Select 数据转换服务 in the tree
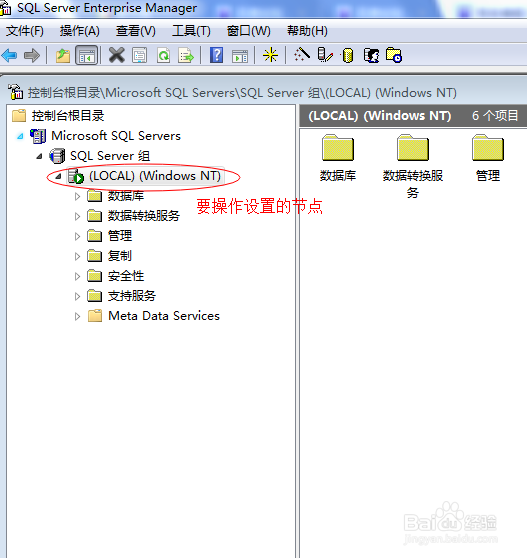The width and height of the screenshot is (527, 558). pos(144,216)
